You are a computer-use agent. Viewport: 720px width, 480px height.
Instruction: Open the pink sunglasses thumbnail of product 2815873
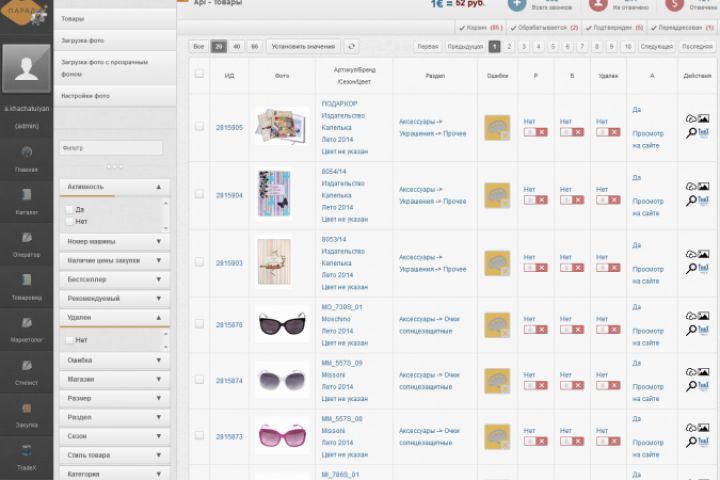tap(282, 435)
